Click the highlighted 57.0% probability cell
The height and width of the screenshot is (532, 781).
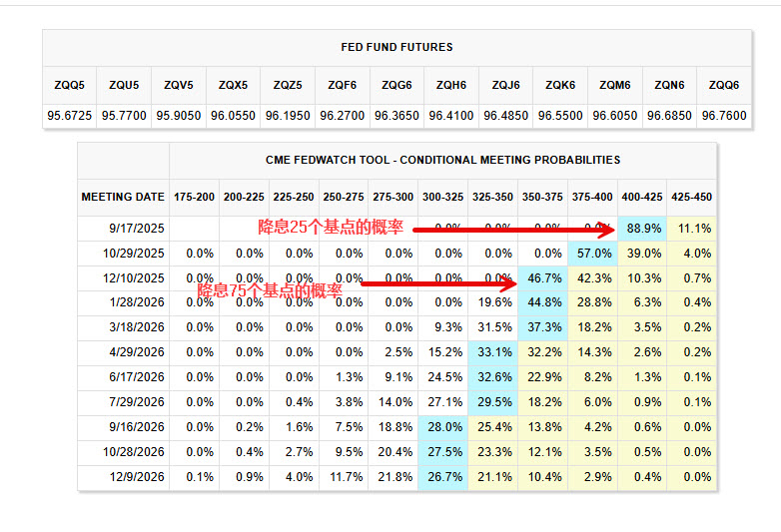pyautogui.click(x=592, y=254)
